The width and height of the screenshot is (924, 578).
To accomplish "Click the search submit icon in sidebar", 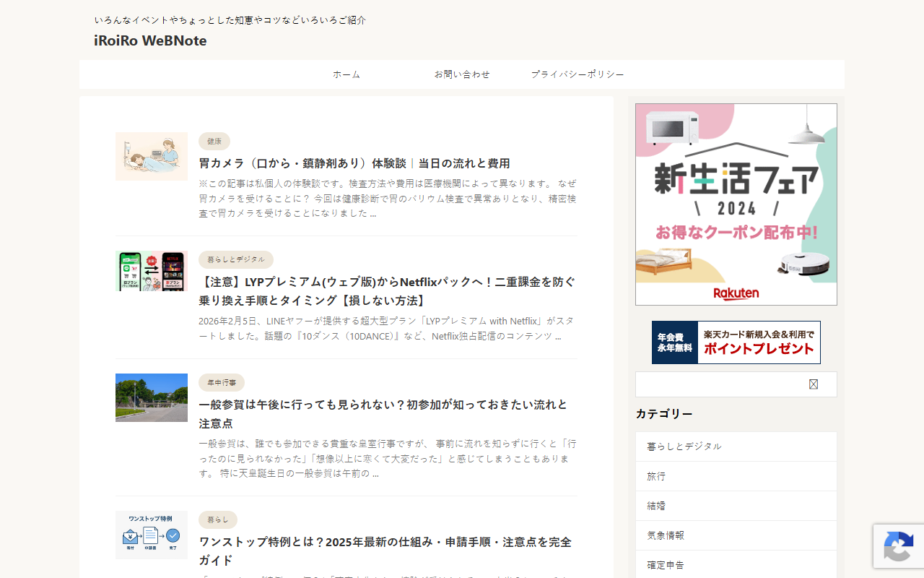I will coord(814,384).
